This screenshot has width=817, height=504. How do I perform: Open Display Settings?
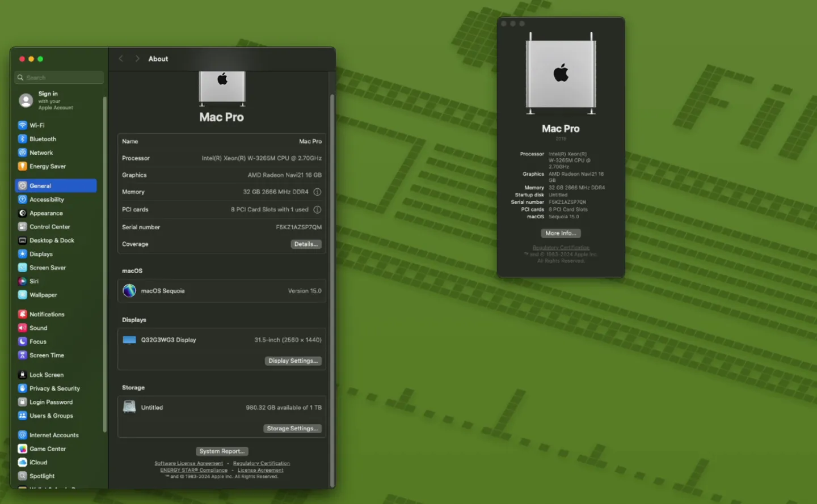click(x=293, y=361)
